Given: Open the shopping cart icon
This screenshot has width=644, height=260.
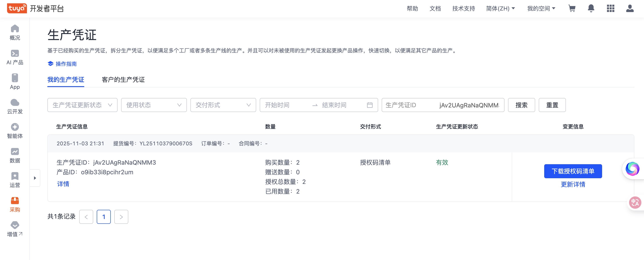Looking at the screenshot, I should tap(572, 9).
